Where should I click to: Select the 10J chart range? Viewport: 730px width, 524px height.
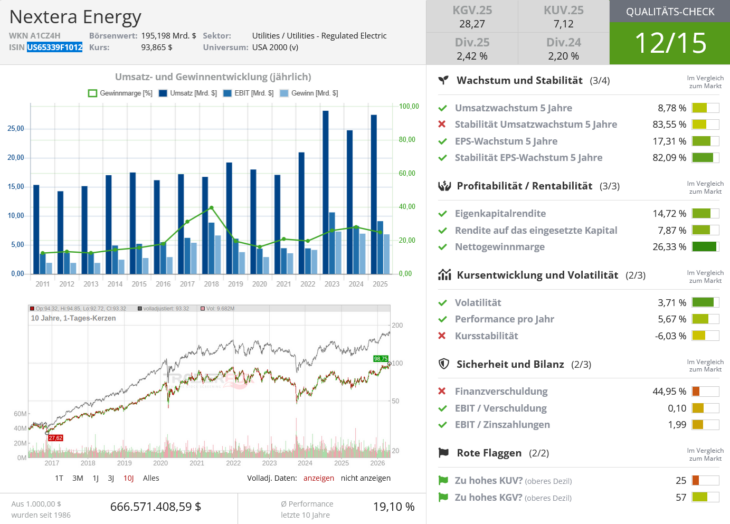(x=128, y=478)
